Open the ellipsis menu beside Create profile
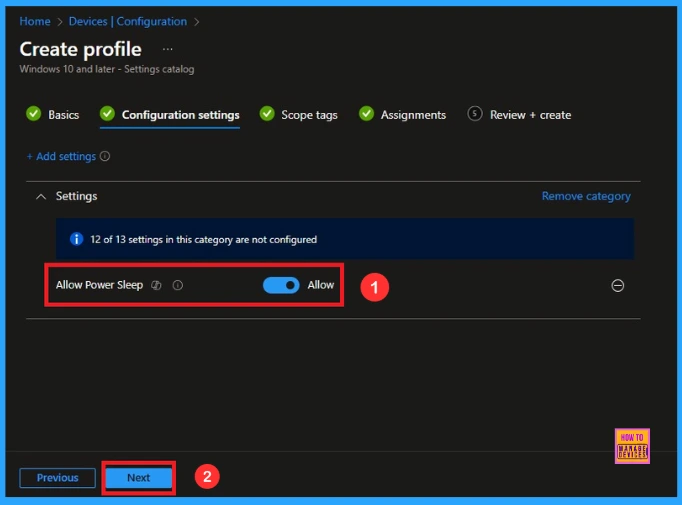This screenshot has height=505, width=682. (x=167, y=49)
